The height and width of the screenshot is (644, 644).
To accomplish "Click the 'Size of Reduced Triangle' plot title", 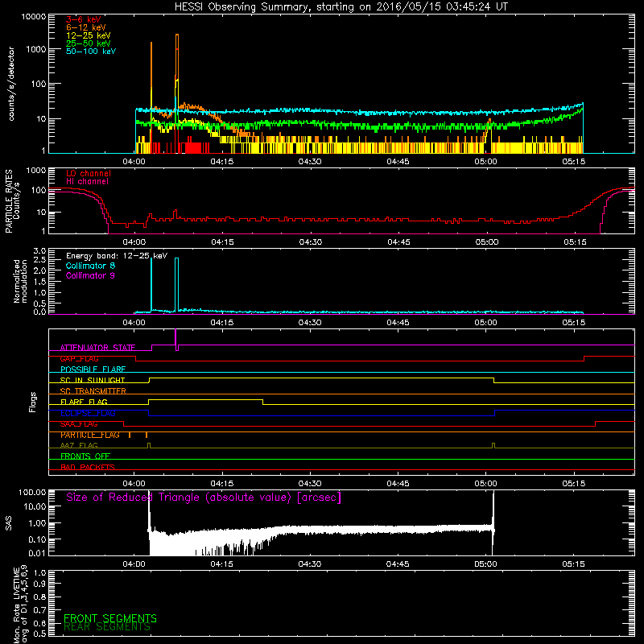I will point(204,497).
